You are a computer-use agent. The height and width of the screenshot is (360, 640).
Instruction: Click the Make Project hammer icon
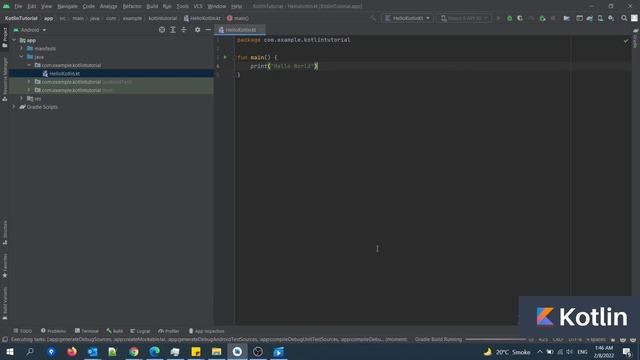(373, 18)
